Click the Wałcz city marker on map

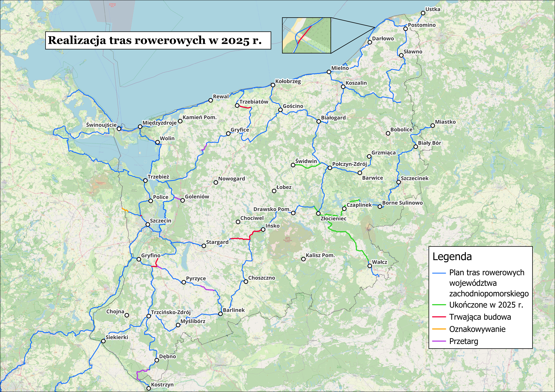pyautogui.click(x=370, y=266)
